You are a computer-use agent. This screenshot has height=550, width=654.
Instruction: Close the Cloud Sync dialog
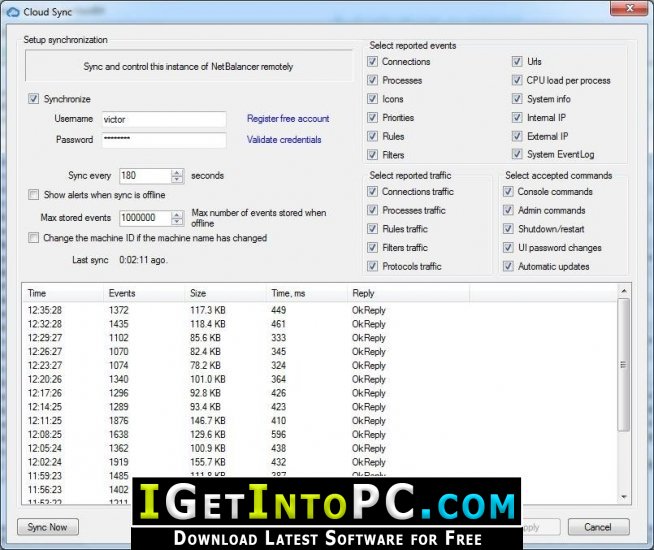(629, 8)
